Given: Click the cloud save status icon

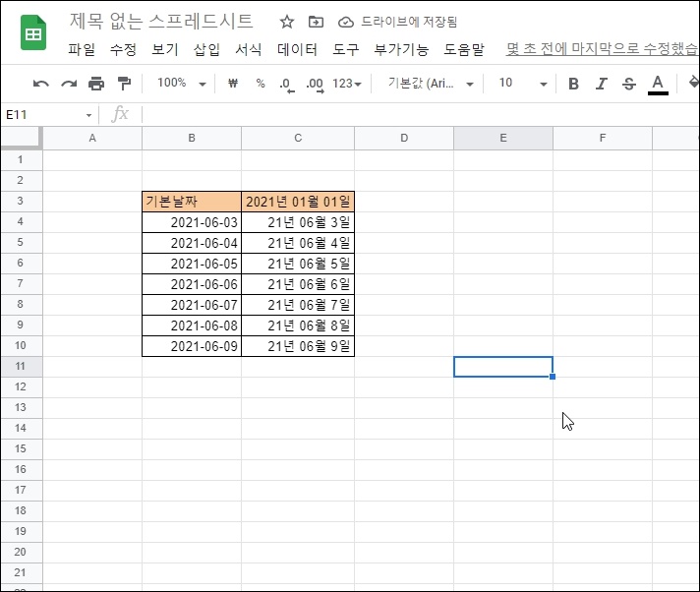Looking at the screenshot, I should point(345,22).
